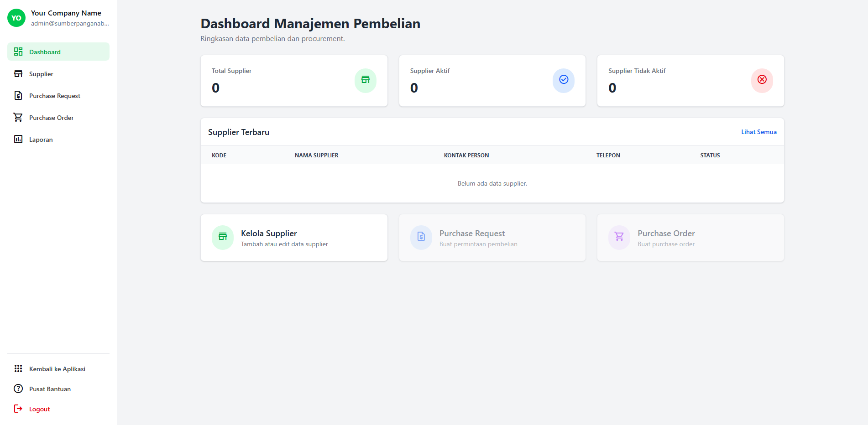The image size is (868, 425).
Task: Open Purchase Request from the sidebar icon
Action: pyautogui.click(x=18, y=95)
